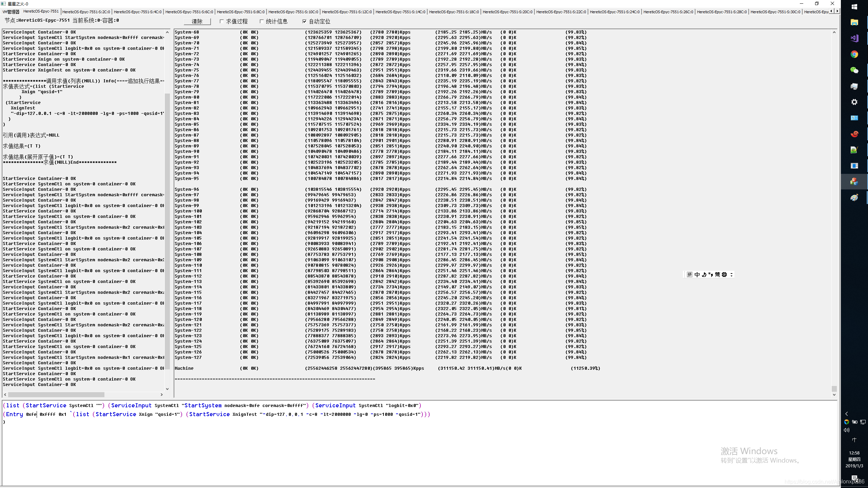Toggle the taskbar input language indicator

(854, 440)
